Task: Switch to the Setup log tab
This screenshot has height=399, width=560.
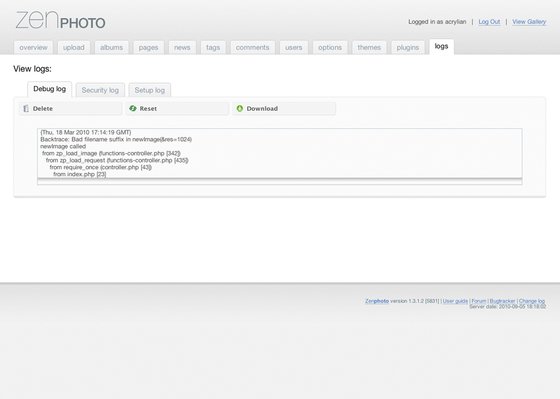Action: point(150,90)
